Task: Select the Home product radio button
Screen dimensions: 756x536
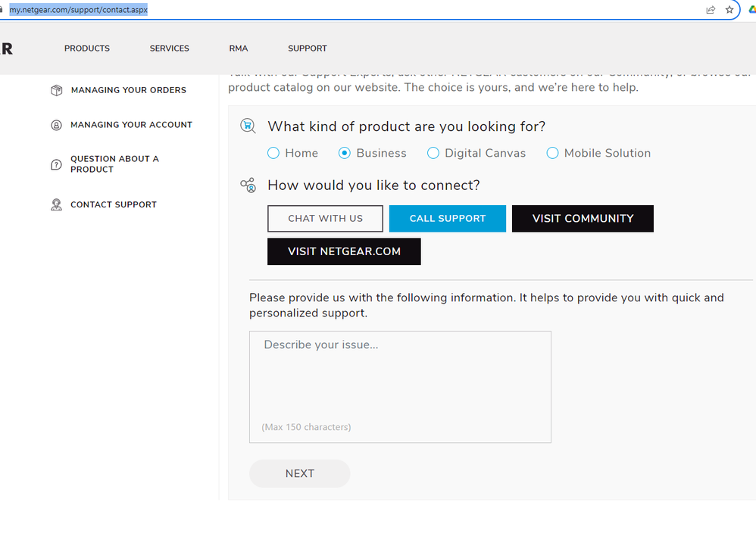Action: tap(273, 153)
